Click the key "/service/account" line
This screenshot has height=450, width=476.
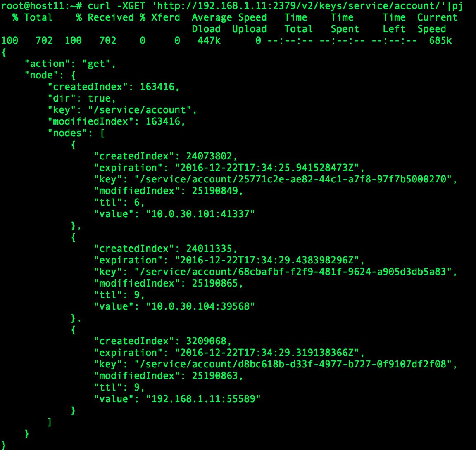122,110
